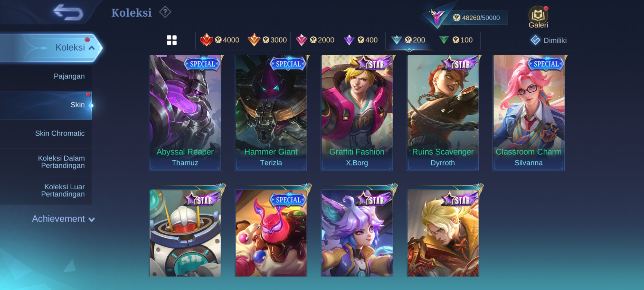Open Classroom Charm Silvanna skin card
This screenshot has width=644, height=290.
[x=529, y=113]
